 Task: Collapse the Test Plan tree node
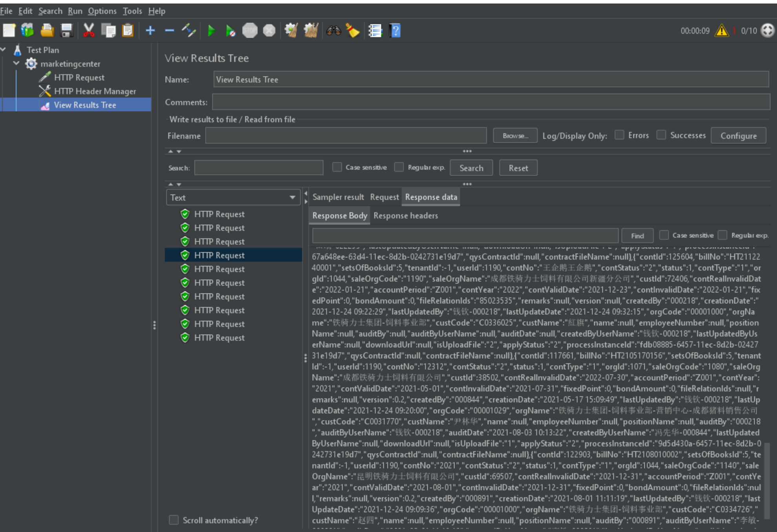(4, 49)
